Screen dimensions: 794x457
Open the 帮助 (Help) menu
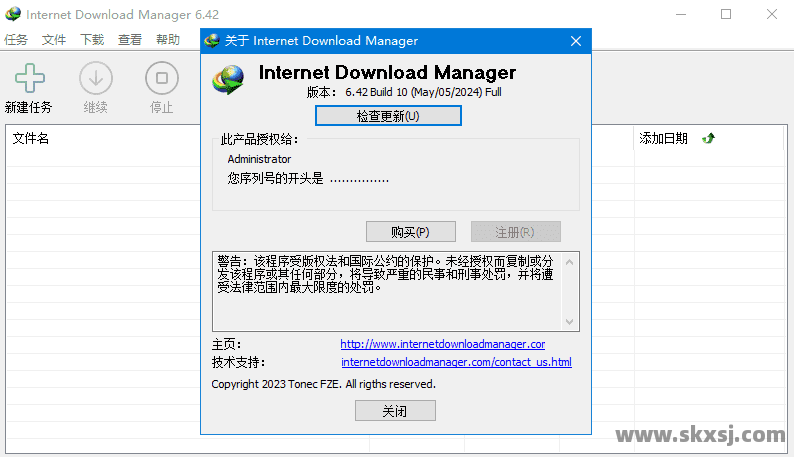click(168, 40)
